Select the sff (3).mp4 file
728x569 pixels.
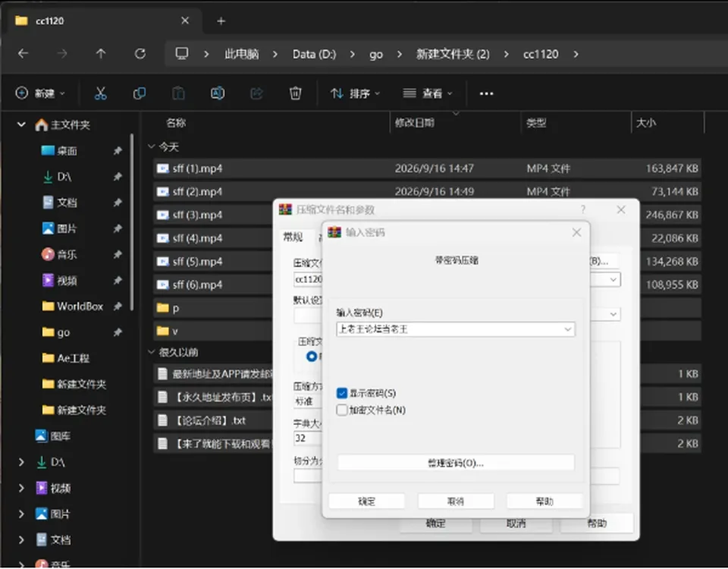point(214,215)
